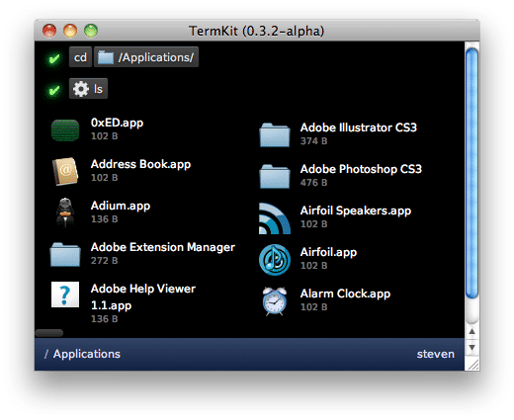514x420 pixels.
Task: Click the window resize grip corner
Action: pyautogui.click(x=472, y=365)
